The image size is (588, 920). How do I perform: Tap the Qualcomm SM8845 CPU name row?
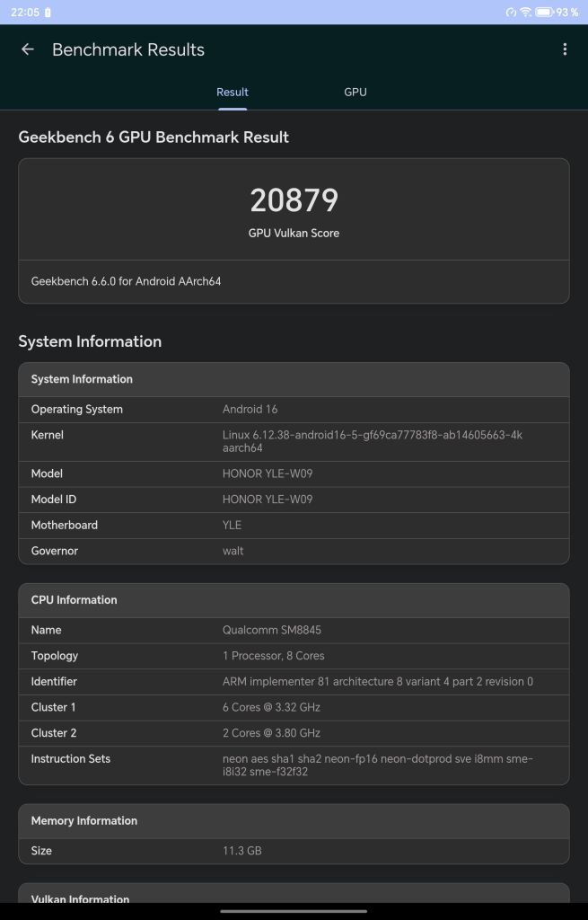(x=294, y=631)
